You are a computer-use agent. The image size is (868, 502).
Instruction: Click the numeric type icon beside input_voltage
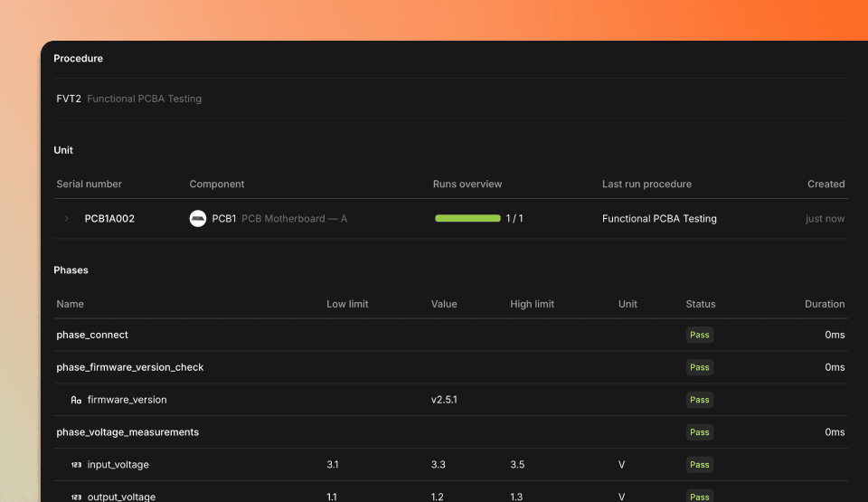tap(76, 464)
